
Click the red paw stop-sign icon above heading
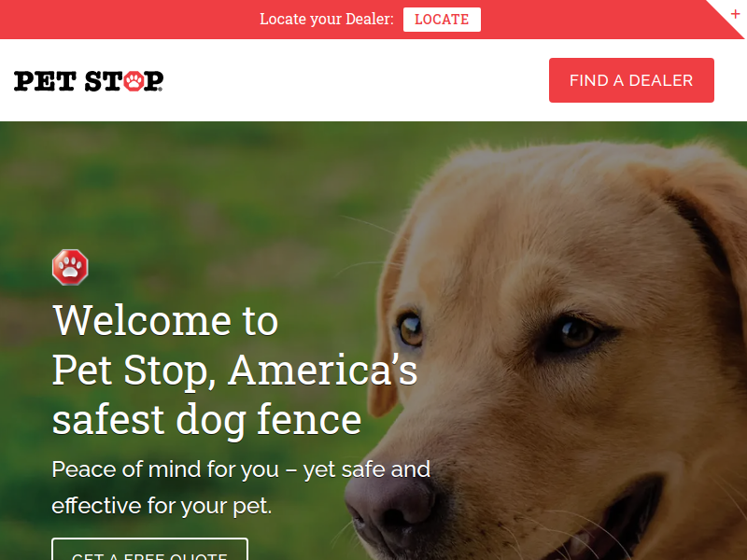click(x=70, y=267)
